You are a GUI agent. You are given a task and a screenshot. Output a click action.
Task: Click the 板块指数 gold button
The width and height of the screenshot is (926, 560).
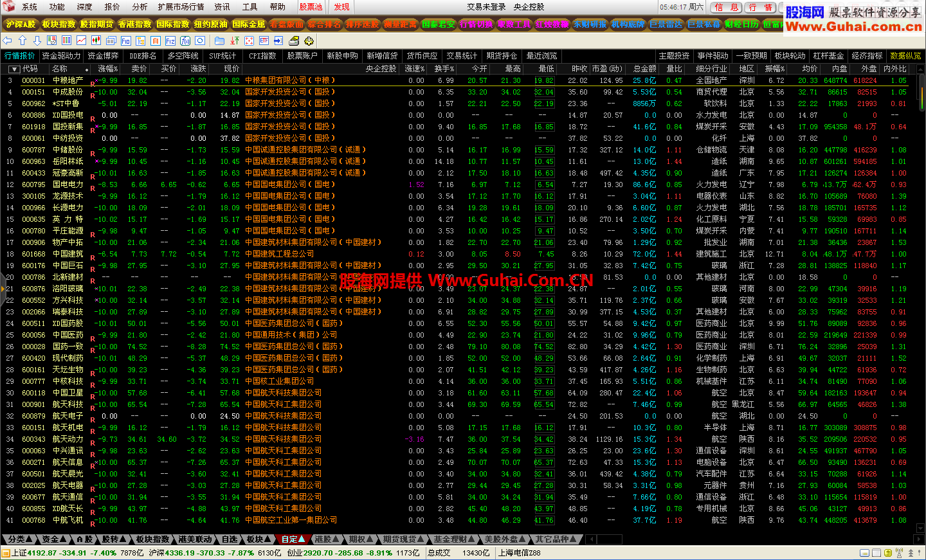pos(59,24)
